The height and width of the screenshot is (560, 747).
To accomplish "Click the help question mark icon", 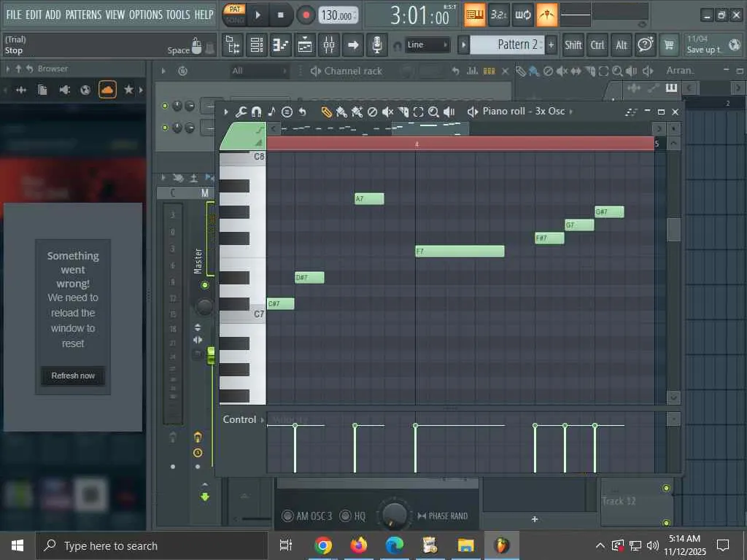I will click(645, 45).
